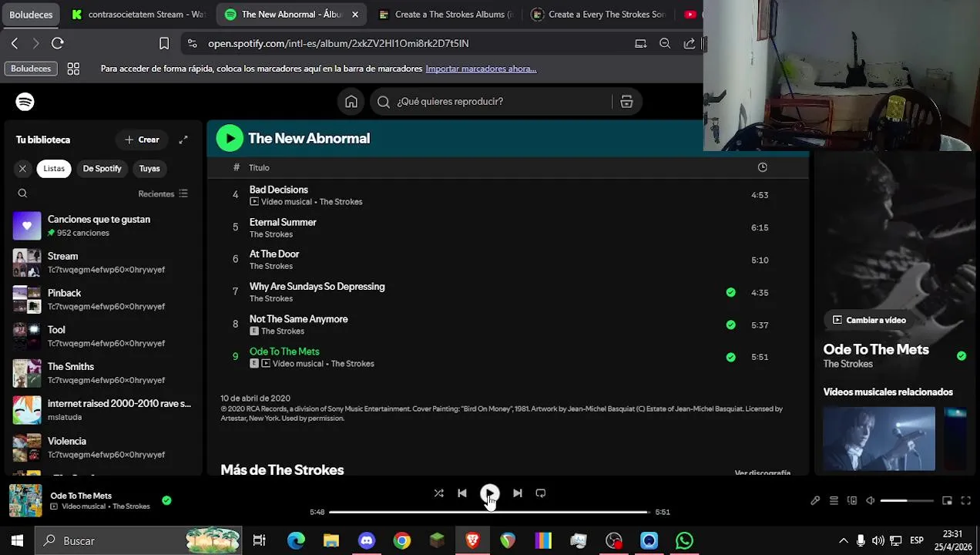Skip to the next track
980x555 pixels.
pyautogui.click(x=517, y=493)
